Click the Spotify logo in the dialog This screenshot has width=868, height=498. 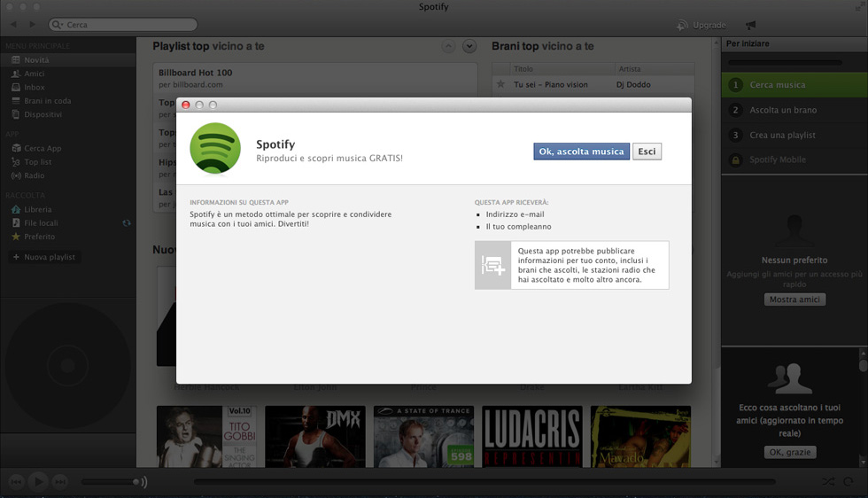click(215, 148)
